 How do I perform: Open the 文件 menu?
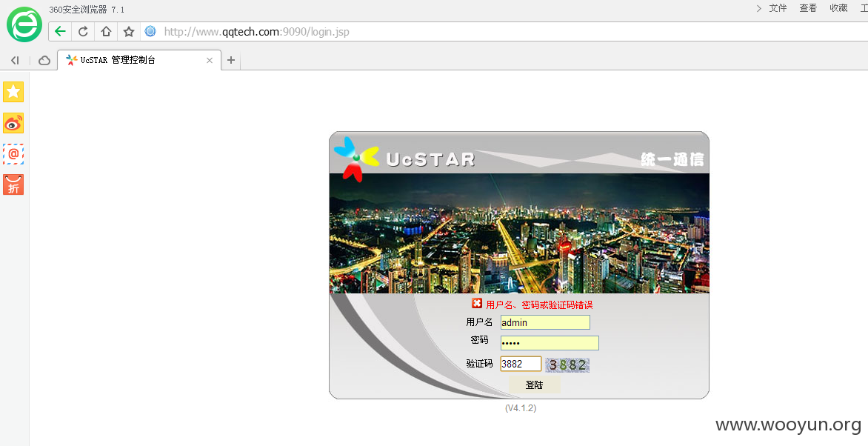pyautogui.click(x=778, y=8)
